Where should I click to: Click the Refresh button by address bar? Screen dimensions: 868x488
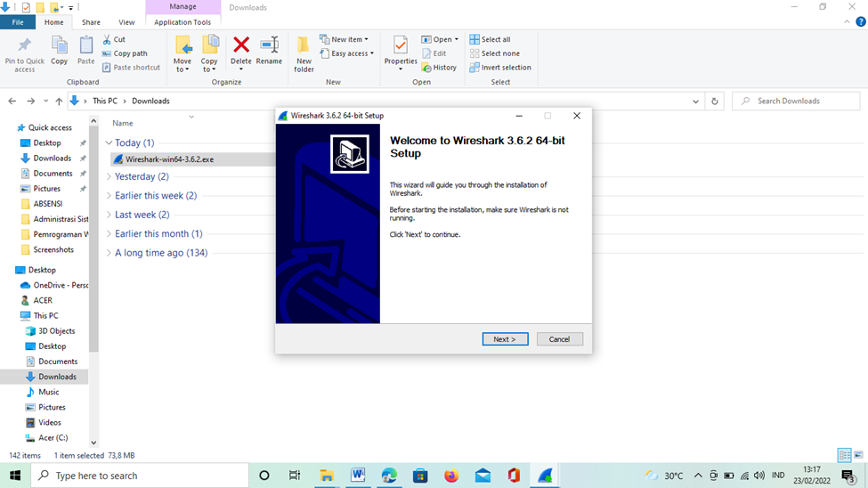click(x=715, y=101)
